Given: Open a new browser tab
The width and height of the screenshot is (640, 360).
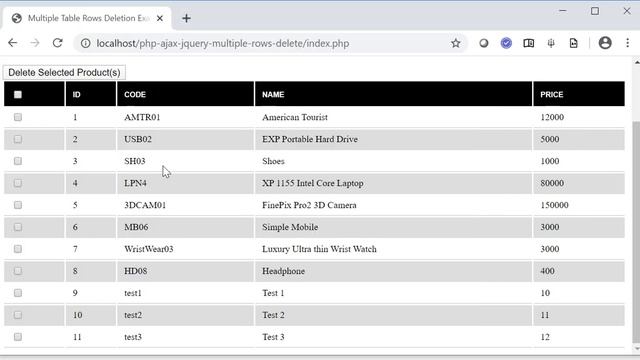Looking at the screenshot, I should (186, 18).
